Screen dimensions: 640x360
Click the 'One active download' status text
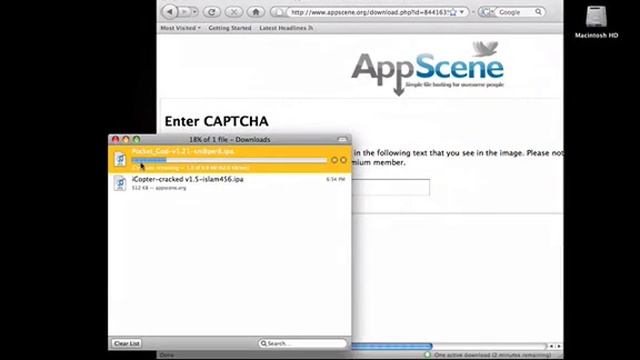[492, 355]
